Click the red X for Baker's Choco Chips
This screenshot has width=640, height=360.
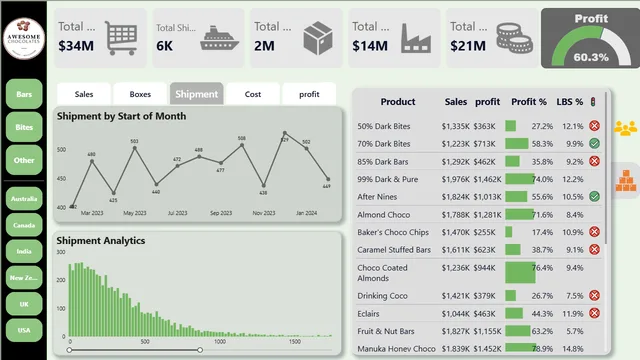(x=594, y=232)
